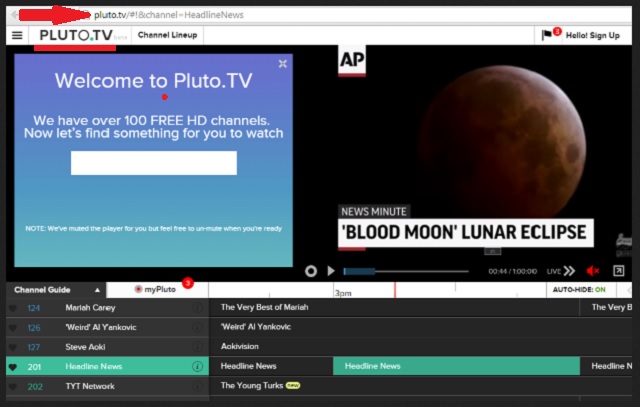Click the browser address bar URL

(169, 15)
